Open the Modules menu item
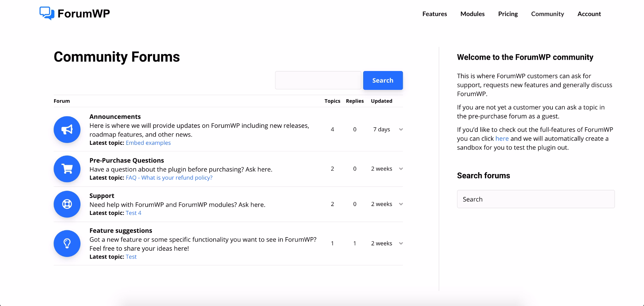The height and width of the screenshot is (306, 644). click(x=472, y=14)
